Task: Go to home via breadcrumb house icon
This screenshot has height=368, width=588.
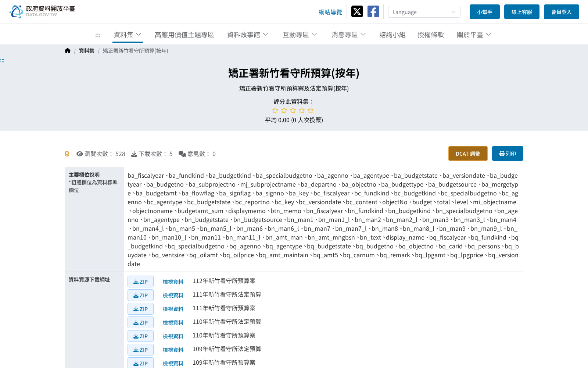Action: tap(68, 51)
